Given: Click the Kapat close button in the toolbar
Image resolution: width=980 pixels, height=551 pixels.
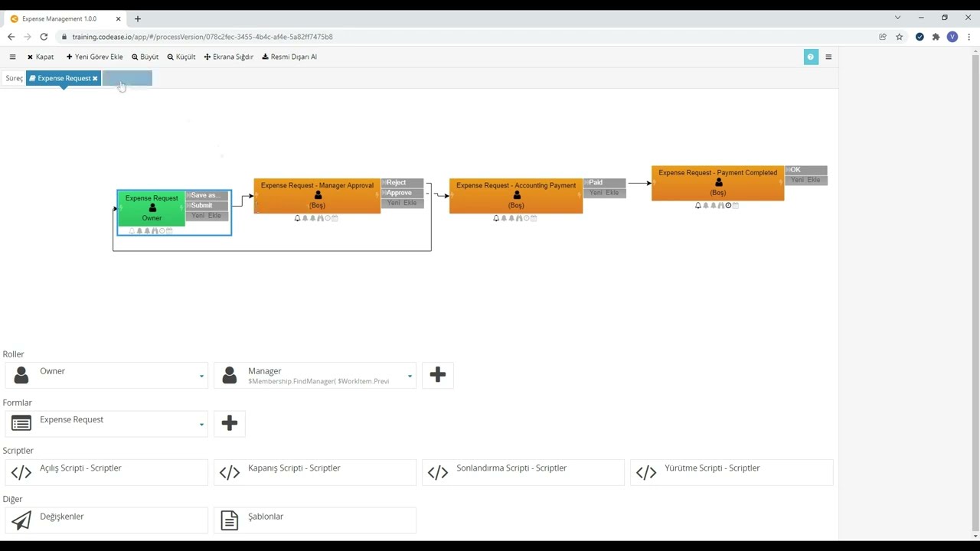Looking at the screenshot, I should click(x=41, y=57).
